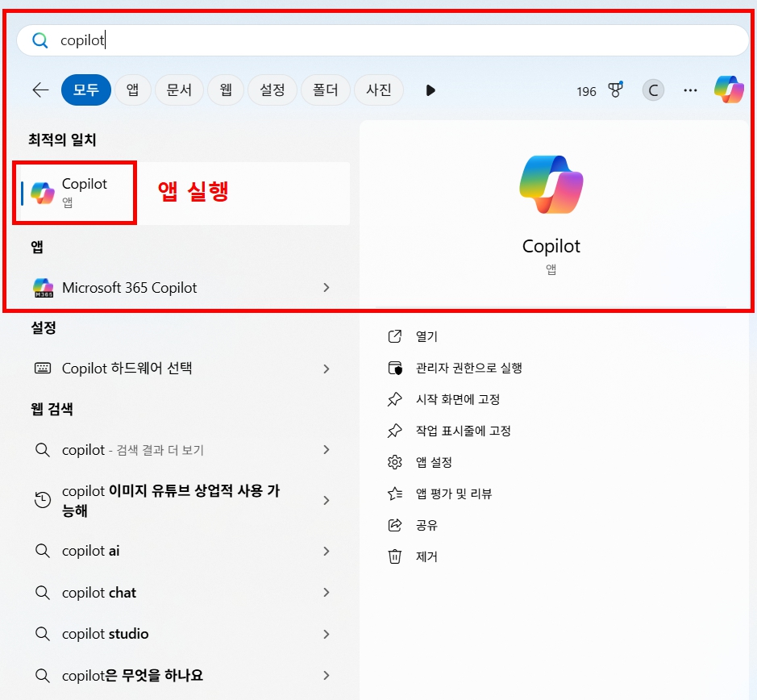Screen dimensions: 757x700
Task: Click magnifier icon beside '검색 결과 더 보기'
Action: (43, 450)
